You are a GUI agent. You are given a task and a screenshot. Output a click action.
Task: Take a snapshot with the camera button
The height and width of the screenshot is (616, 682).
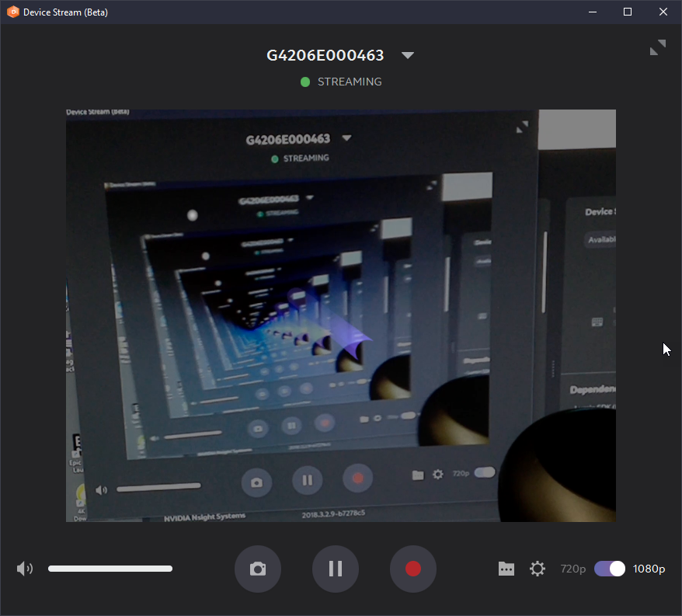257,569
